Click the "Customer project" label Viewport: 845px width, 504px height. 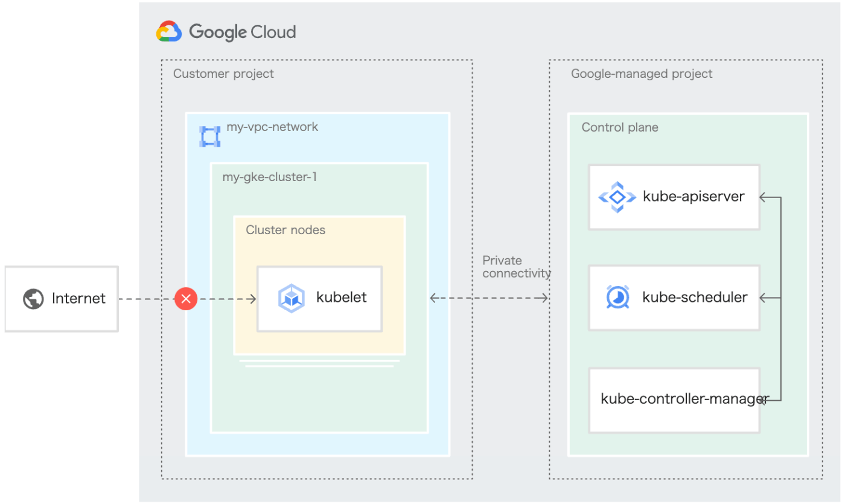223,74
